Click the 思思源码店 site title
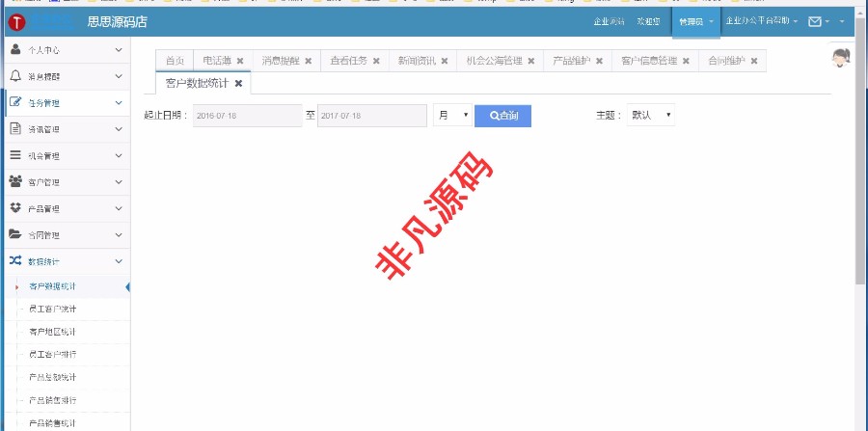Screen dimensions: 868x431 point(118,22)
